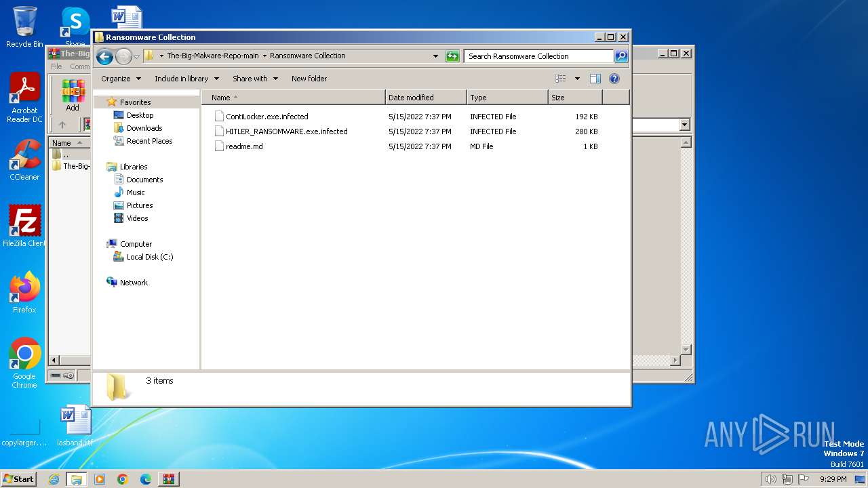
Task: Select ContiLocker.exe.infected file
Action: click(x=267, y=117)
